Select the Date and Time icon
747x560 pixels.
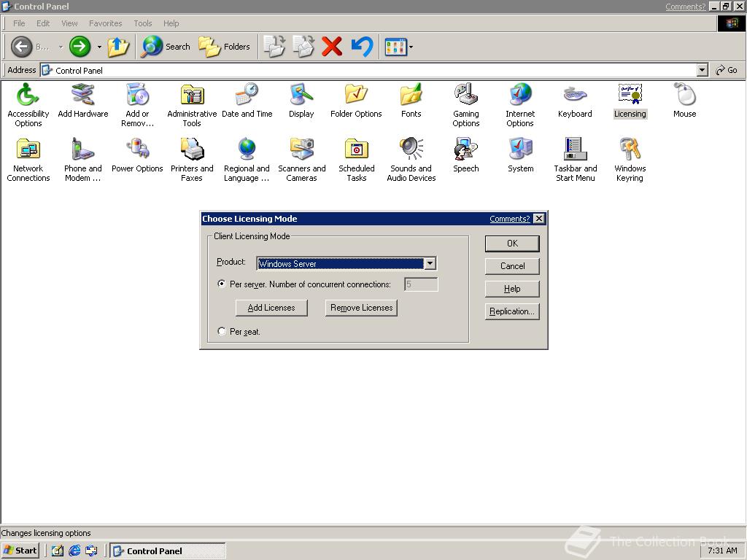click(247, 101)
